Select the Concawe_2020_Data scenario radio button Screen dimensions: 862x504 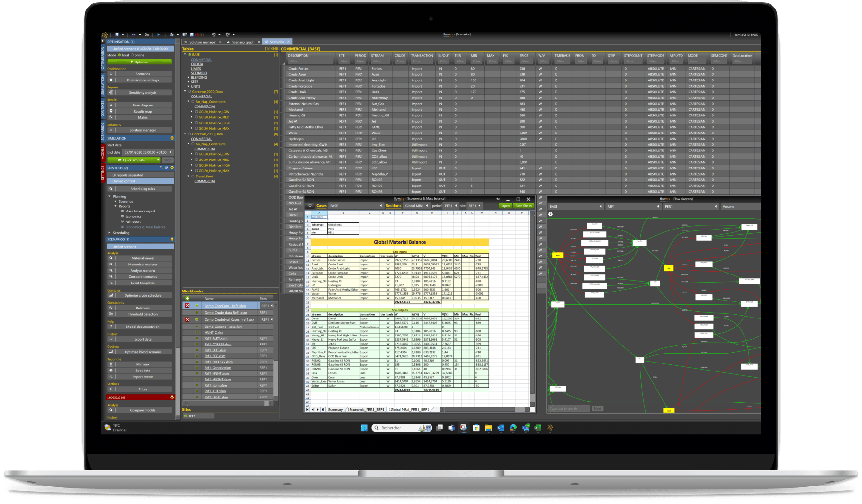point(189,92)
